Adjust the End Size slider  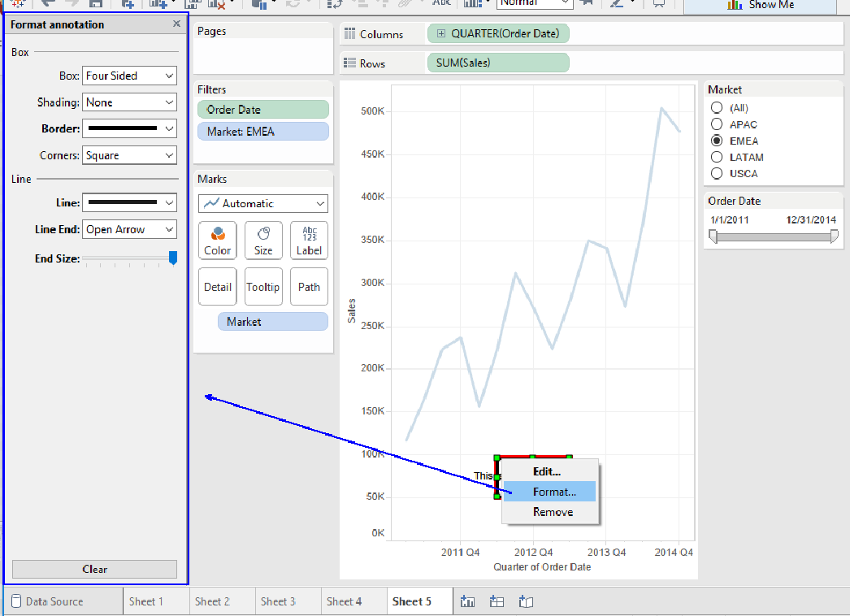pos(172,258)
